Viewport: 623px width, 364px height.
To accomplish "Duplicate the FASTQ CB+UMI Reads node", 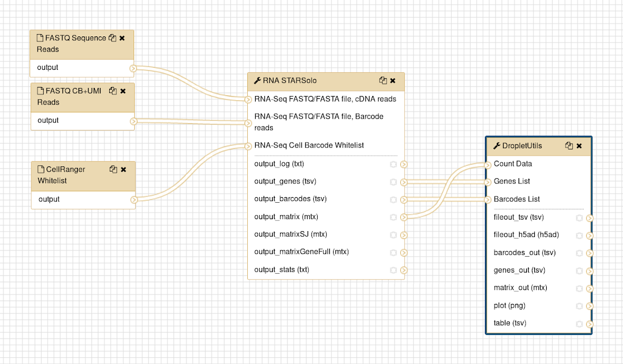I will (113, 91).
